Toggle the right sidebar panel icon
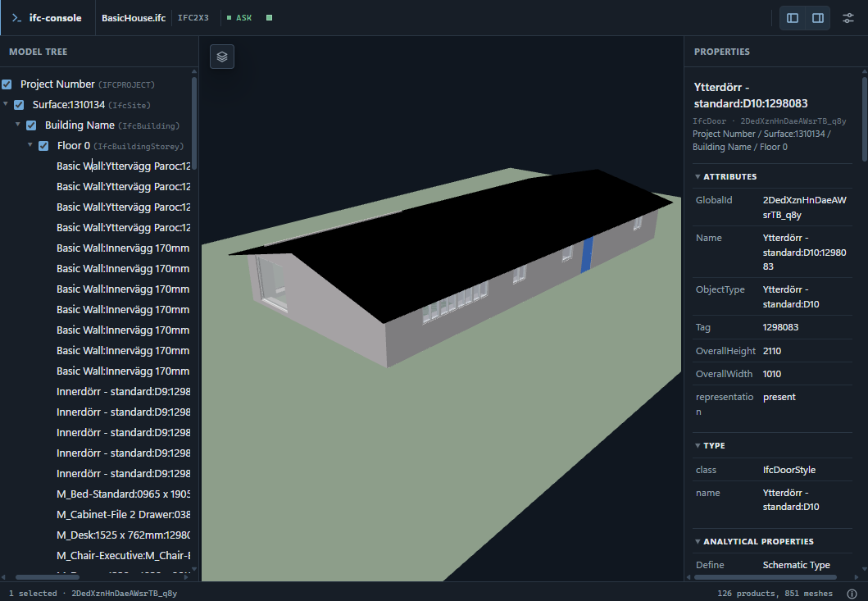Viewport: 868px width, 601px height. coord(818,18)
